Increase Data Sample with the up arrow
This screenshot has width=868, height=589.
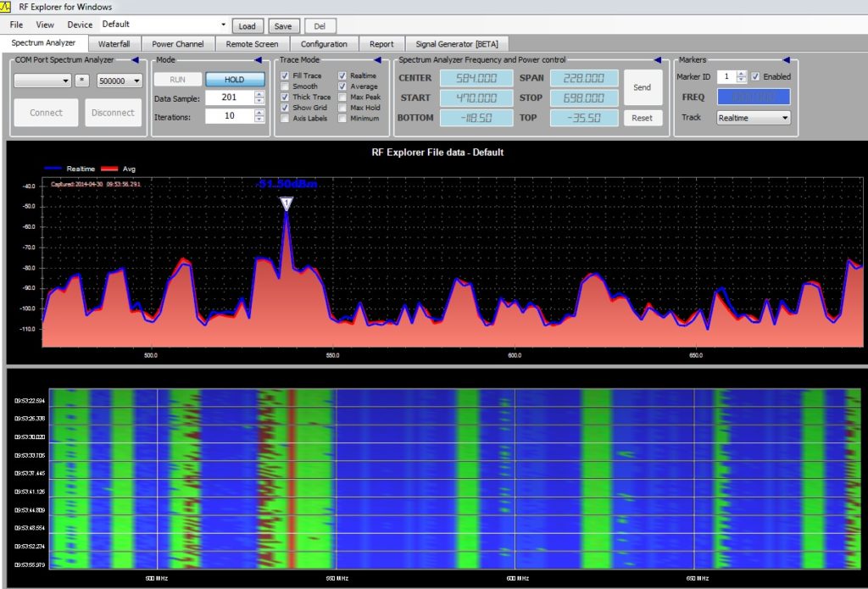click(259, 94)
